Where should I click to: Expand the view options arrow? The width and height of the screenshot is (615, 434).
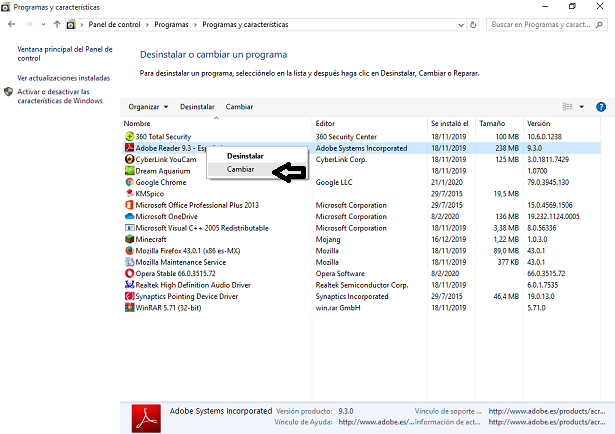pos(582,107)
